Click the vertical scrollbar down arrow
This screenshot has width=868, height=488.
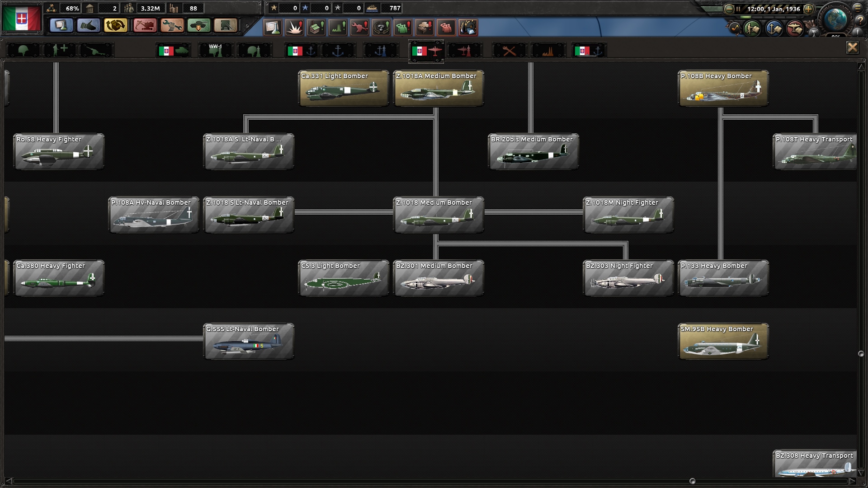pos(861,473)
